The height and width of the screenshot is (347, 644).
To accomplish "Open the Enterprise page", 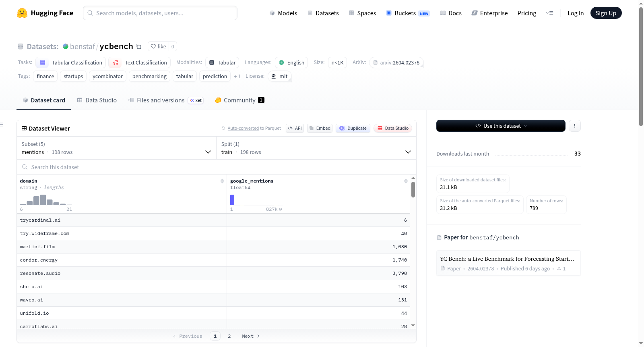I will click(489, 13).
